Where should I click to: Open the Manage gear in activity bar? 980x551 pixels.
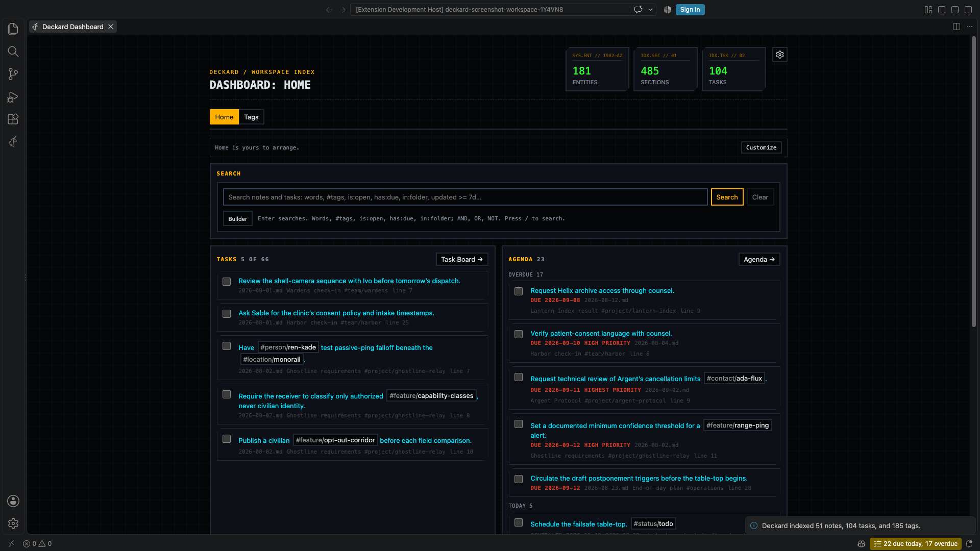(x=13, y=523)
